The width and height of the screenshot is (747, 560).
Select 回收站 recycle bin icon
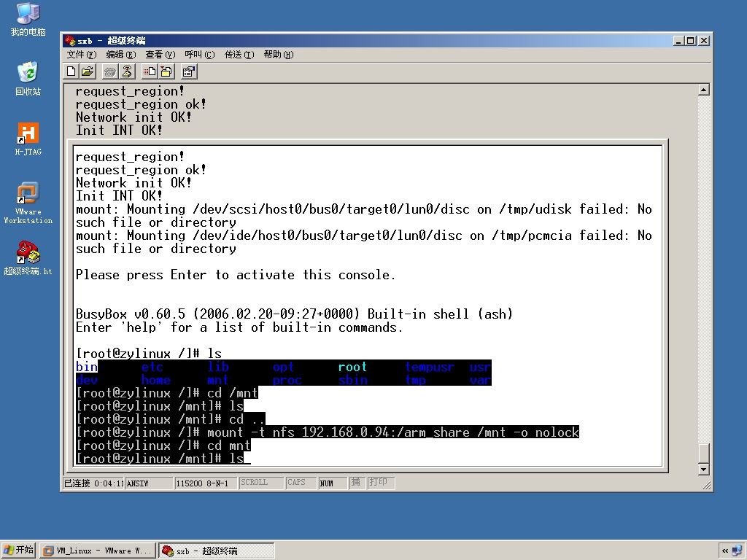coord(28,79)
